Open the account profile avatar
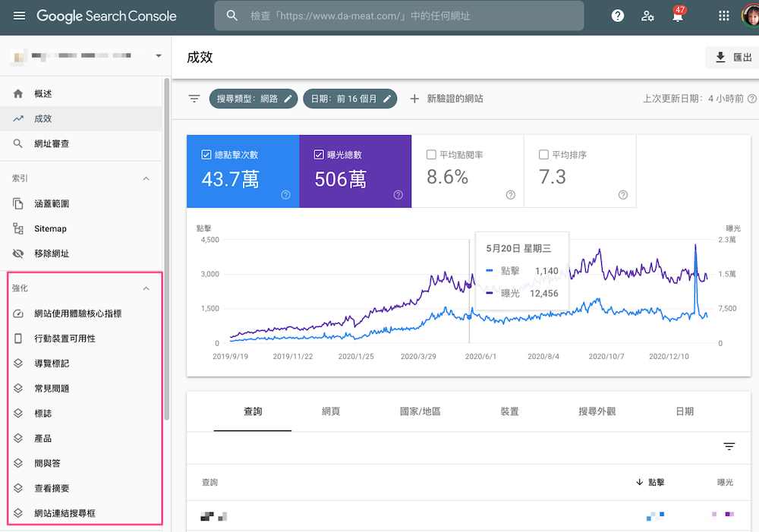 (x=751, y=16)
